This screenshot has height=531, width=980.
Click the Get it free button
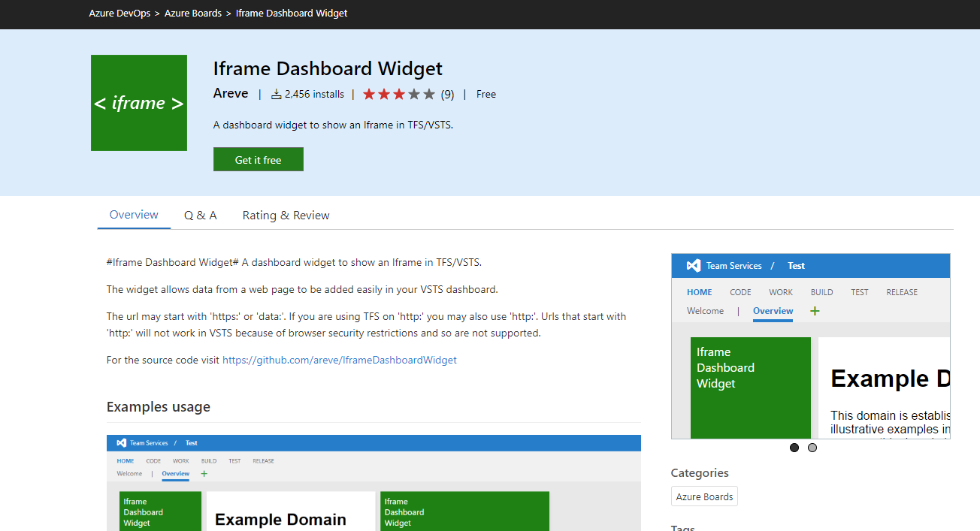[x=259, y=159]
